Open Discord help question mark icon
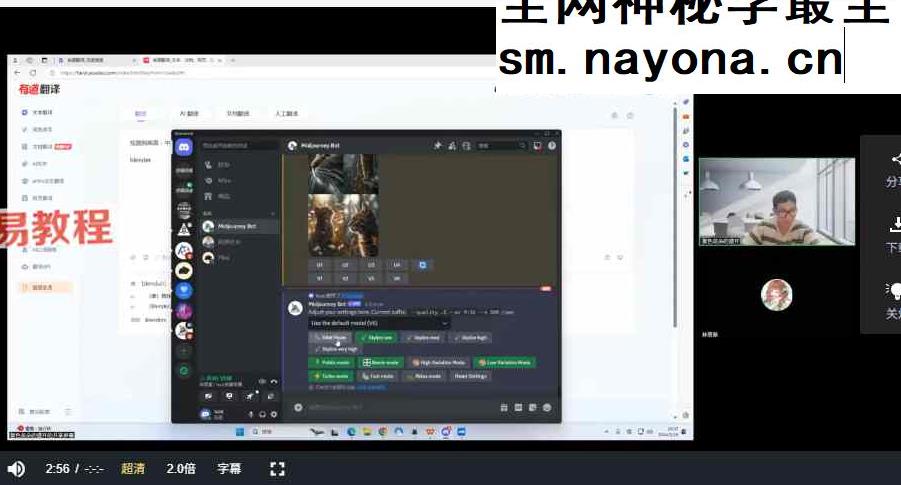Screen dimensions: 901x485 [552, 146]
